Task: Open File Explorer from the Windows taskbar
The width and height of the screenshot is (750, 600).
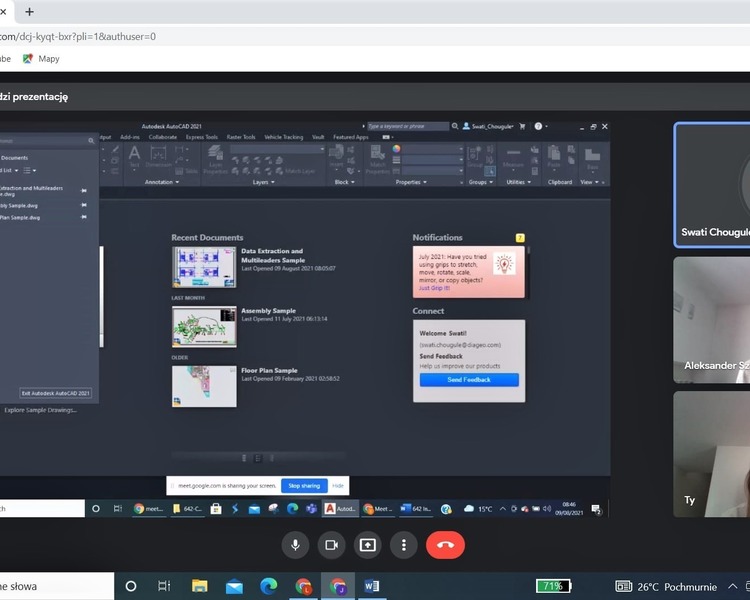Action: [x=199, y=586]
